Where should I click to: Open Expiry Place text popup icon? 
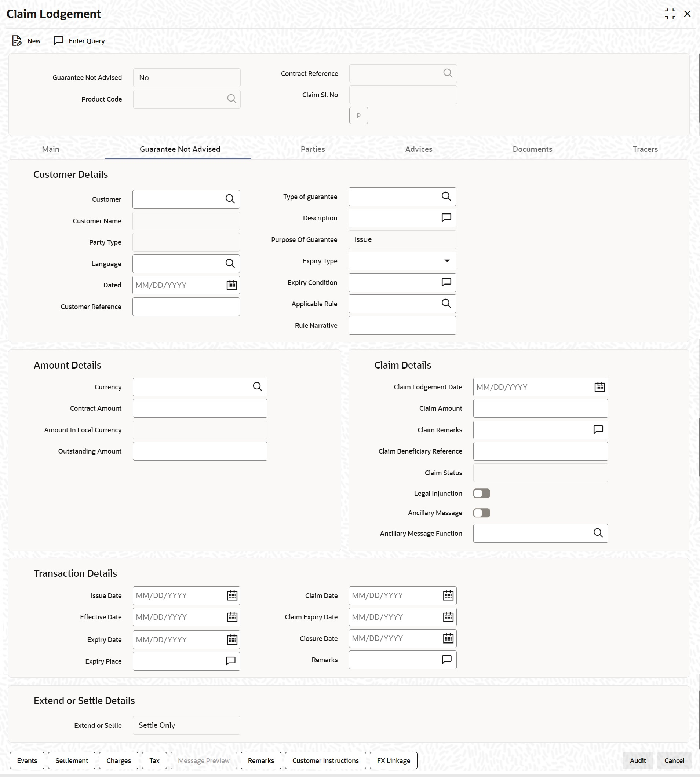tap(230, 661)
